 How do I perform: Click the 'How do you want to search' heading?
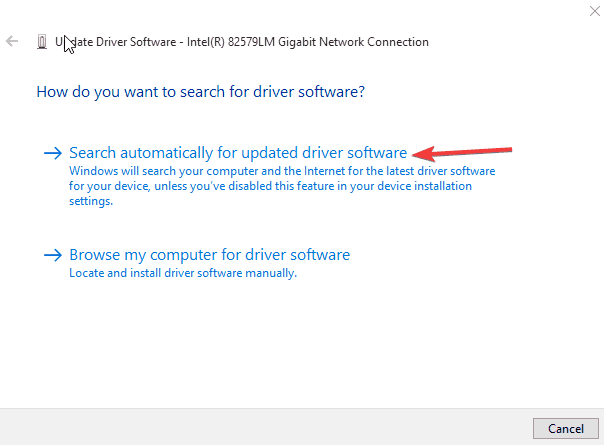200,92
